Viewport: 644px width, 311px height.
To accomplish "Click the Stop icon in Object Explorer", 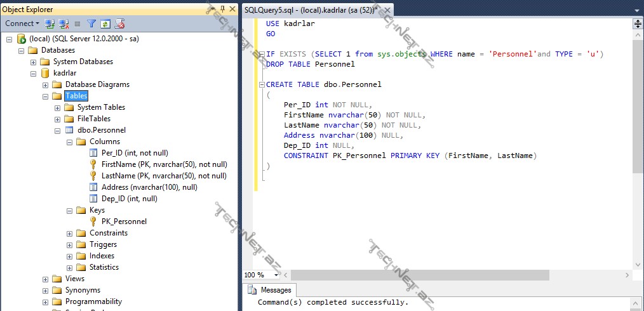I will (77, 23).
